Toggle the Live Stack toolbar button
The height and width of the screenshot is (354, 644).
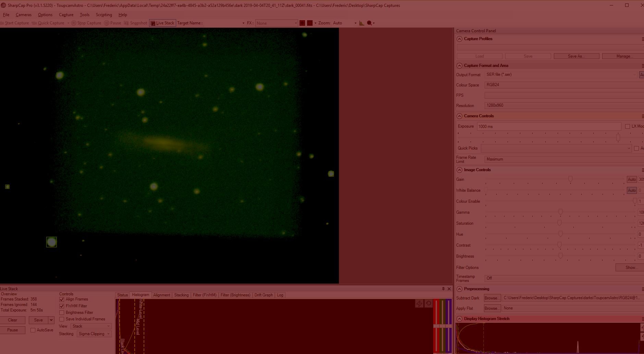[162, 23]
